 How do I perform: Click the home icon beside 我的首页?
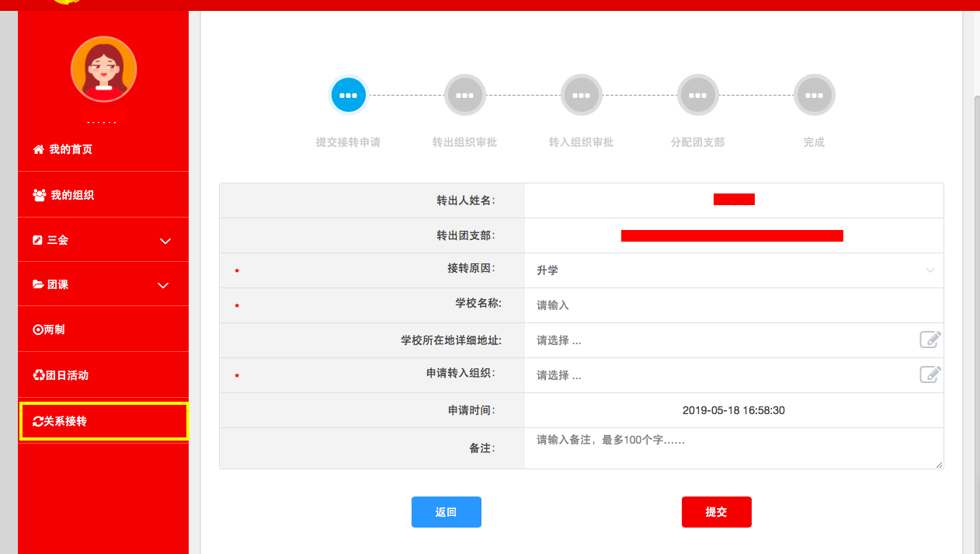pyautogui.click(x=38, y=149)
